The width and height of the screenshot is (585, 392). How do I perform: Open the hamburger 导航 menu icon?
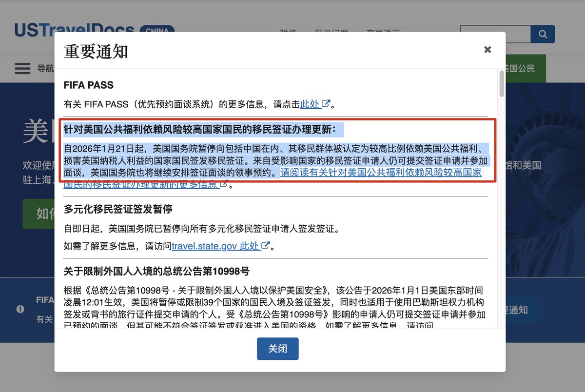point(22,68)
